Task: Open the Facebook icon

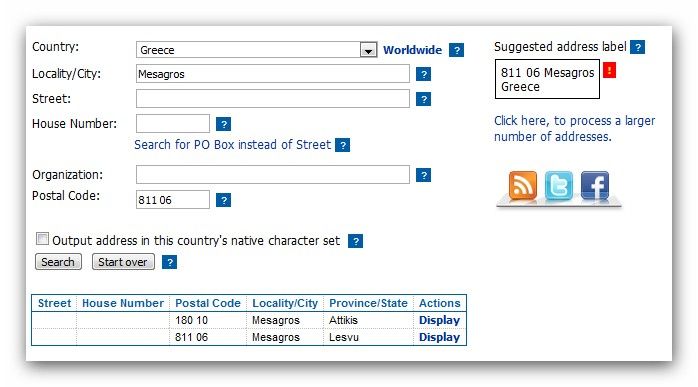Action: (x=595, y=185)
